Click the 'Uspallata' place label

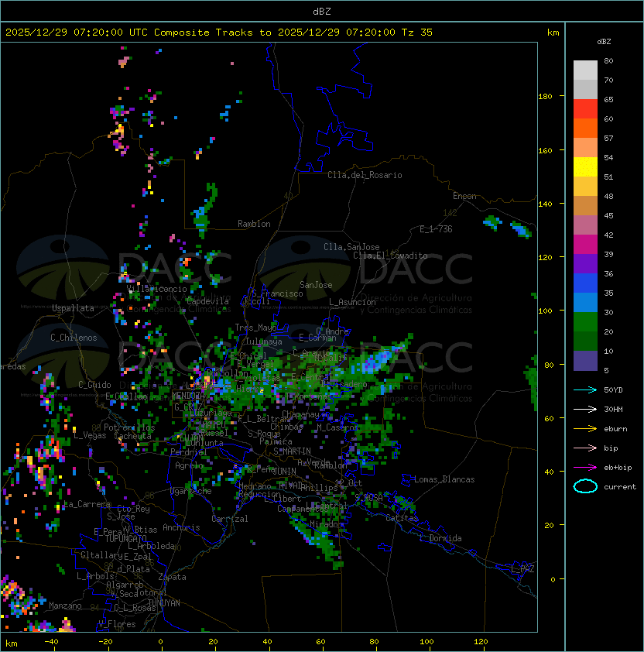[74, 308]
